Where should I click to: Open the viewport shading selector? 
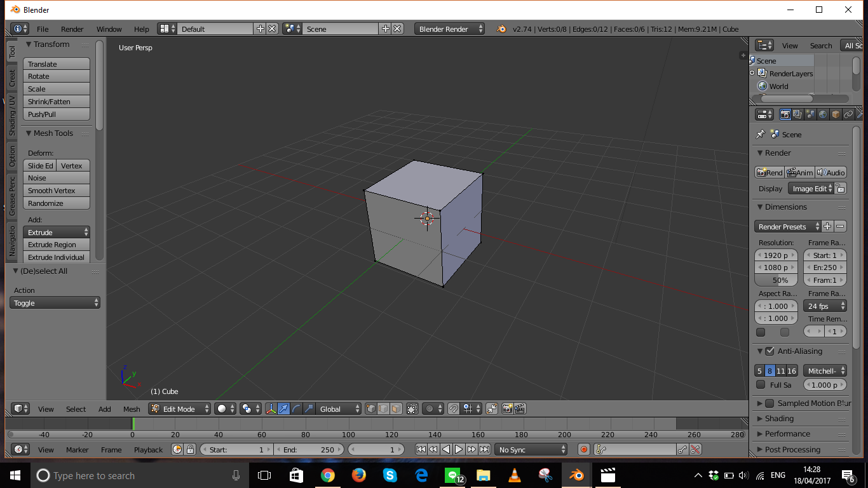(225, 409)
